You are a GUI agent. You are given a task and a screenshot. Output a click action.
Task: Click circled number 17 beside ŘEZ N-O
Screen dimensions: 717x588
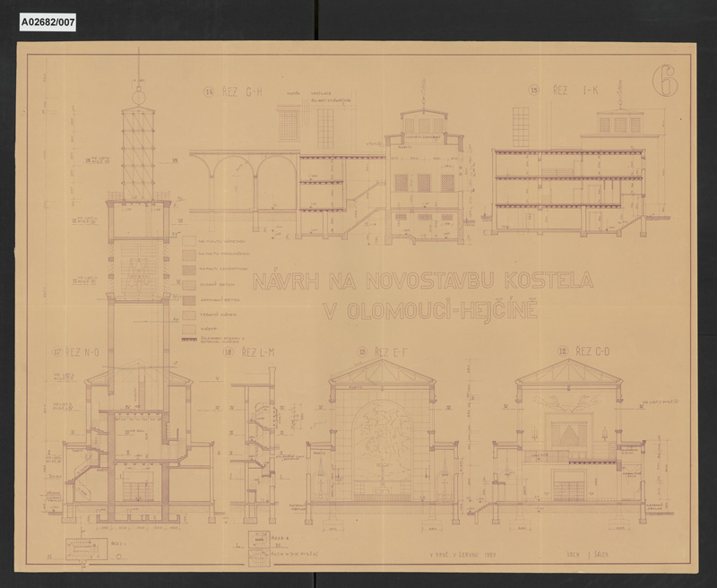tap(57, 352)
